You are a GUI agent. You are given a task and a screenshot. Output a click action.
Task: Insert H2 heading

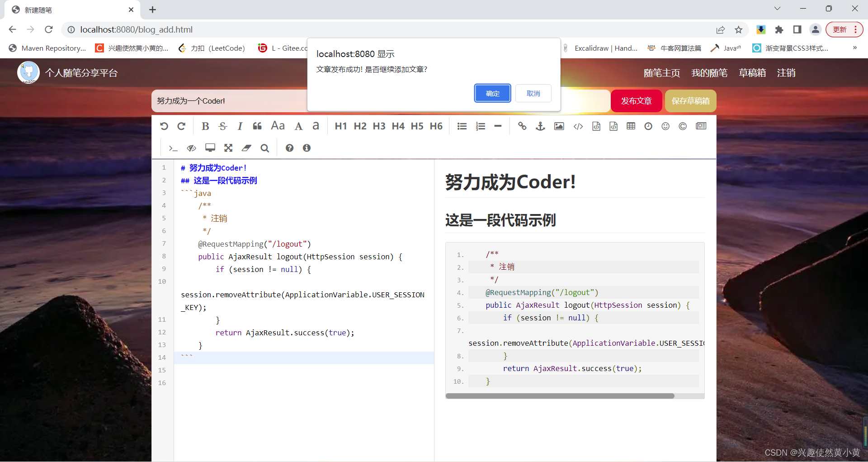point(360,126)
